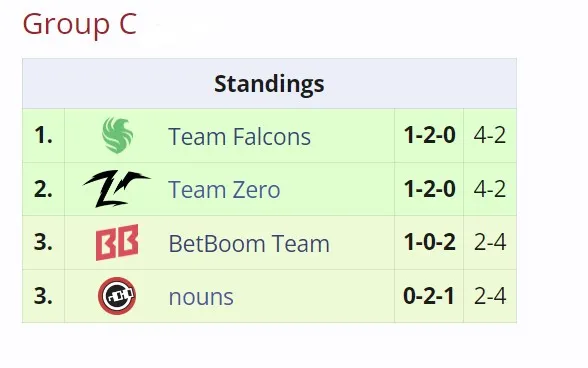The width and height of the screenshot is (588, 368).
Task: Click the nouns round red logo
Action: [117, 296]
